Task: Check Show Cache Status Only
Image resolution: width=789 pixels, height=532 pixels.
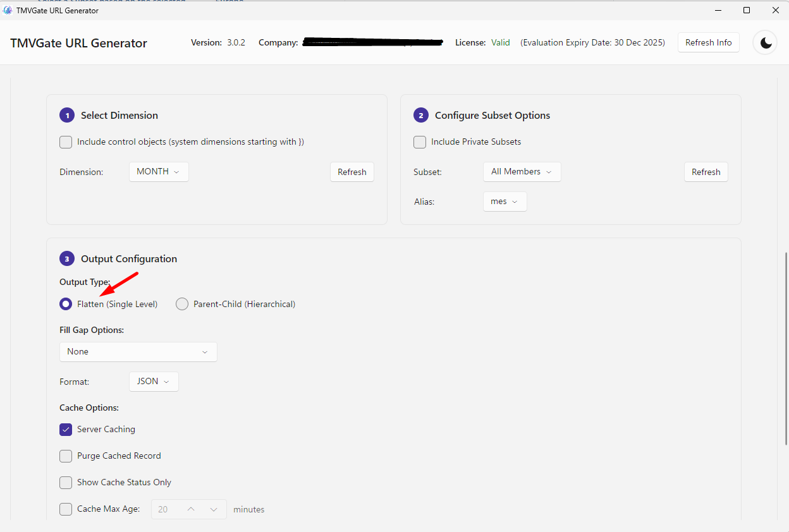Action: [66, 483]
